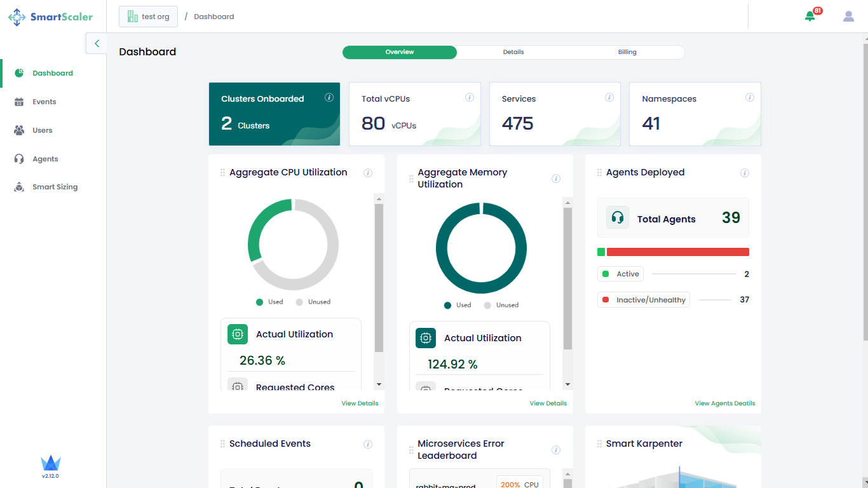Toggle Used legend in Memory chart
This screenshot has width=868, height=488.
[458, 305]
